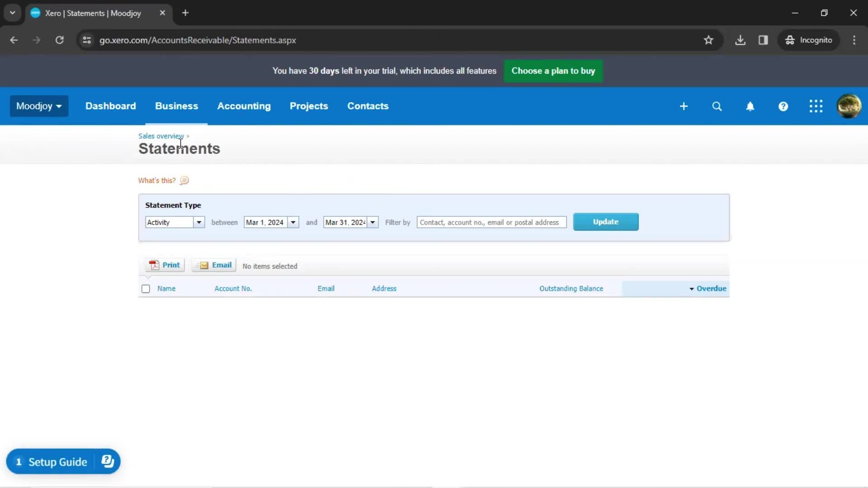
Task: Open the browser downloads icon
Action: coord(740,40)
